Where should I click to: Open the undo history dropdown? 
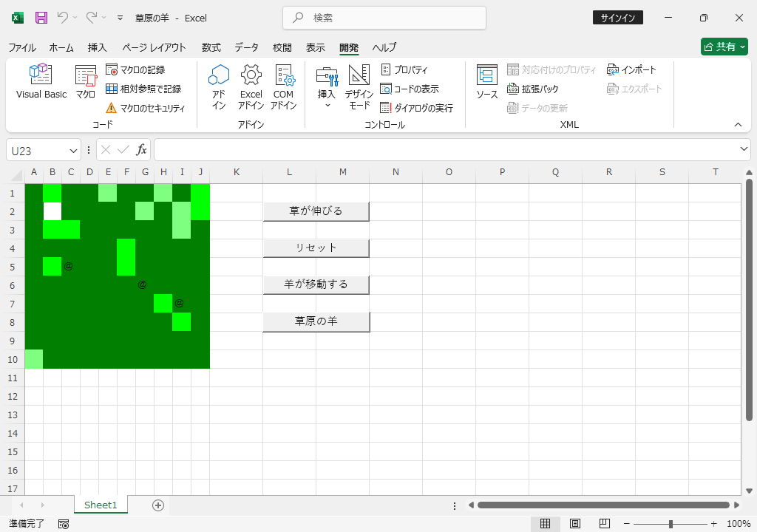click(75, 18)
